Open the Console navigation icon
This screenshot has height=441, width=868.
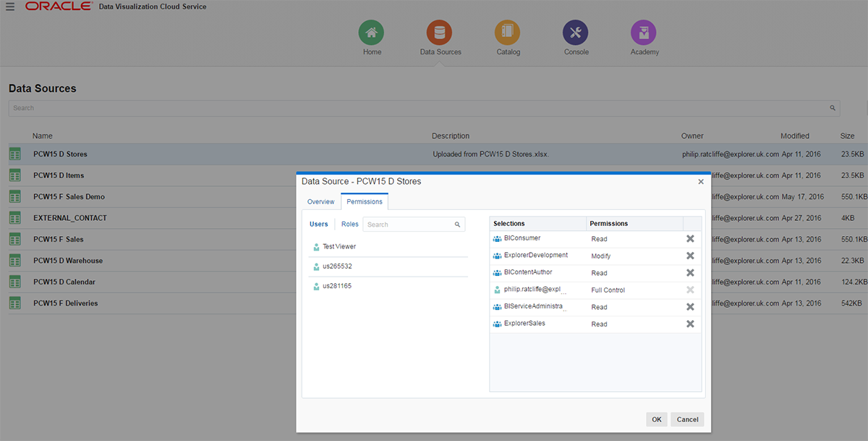coord(576,33)
